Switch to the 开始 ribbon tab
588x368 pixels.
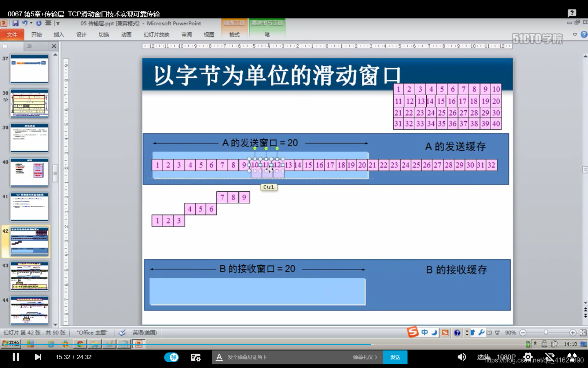pos(36,35)
